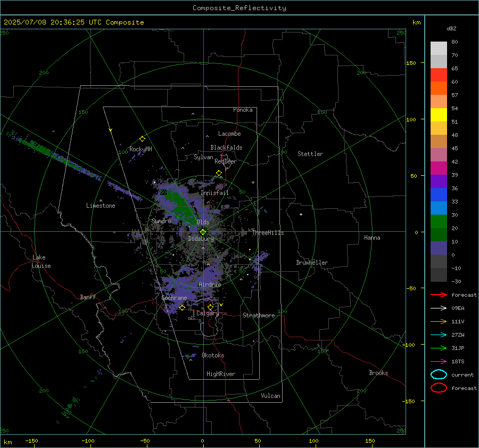Select yellow diamond marker below Cochrane
Viewport: 479px width, 448px height.
coord(182,308)
